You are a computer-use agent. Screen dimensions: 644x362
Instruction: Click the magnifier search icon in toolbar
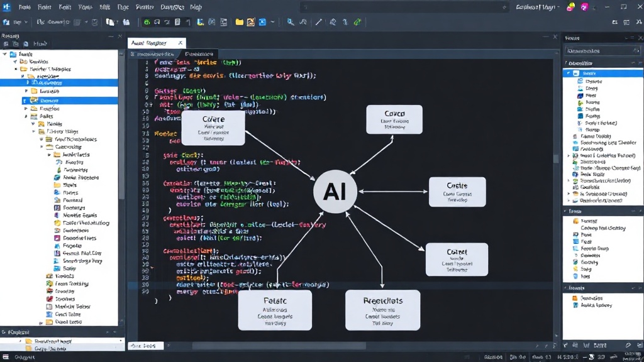(291, 22)
